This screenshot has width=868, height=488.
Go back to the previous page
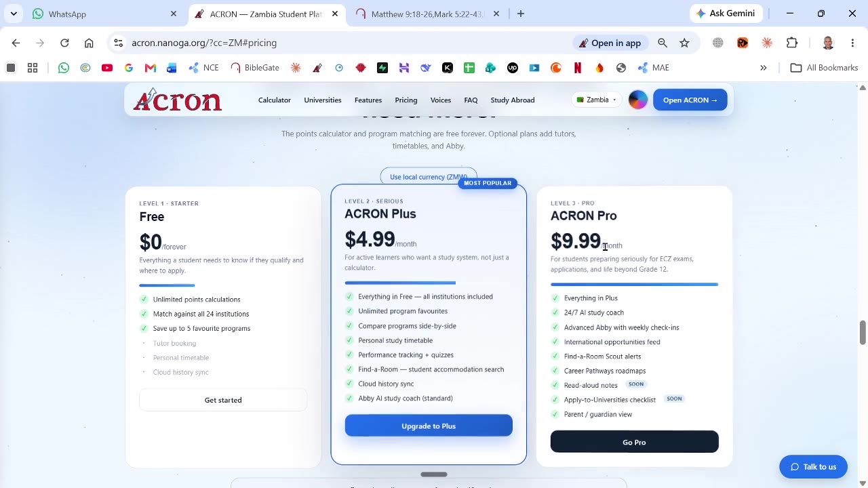(x=16, y=43)
